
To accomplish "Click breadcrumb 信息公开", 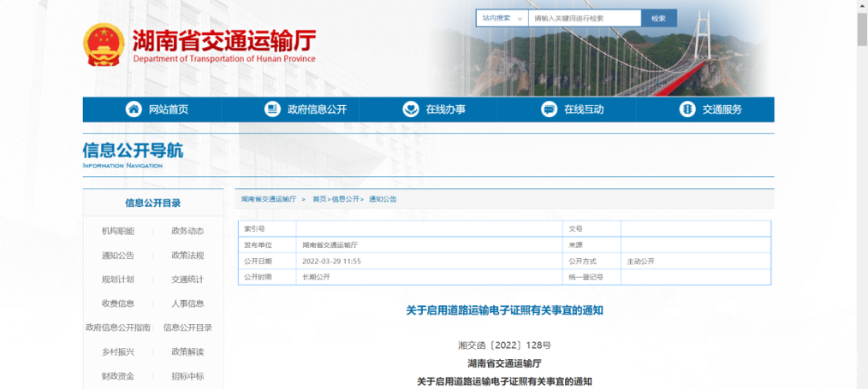I will pos(346,199).
